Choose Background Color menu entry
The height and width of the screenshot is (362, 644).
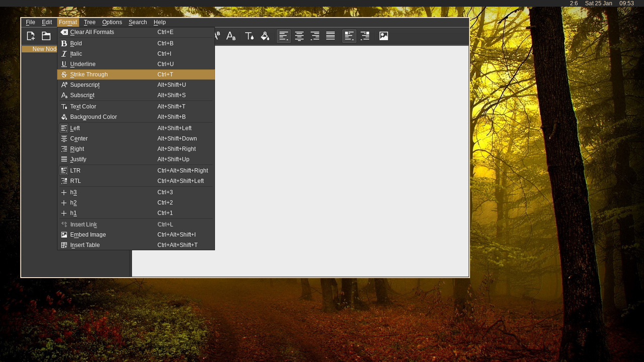click(136, 117)
